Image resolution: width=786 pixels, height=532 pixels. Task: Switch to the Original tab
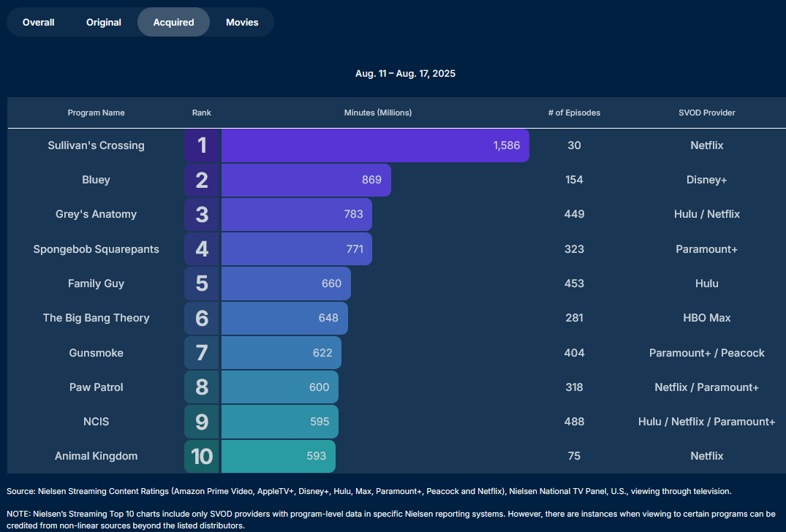(104, 22)
